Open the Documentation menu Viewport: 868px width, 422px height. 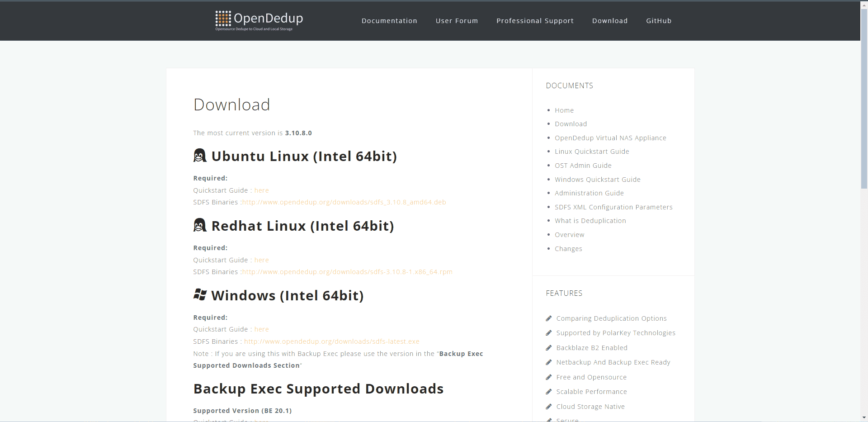click(x=389, y=21)
